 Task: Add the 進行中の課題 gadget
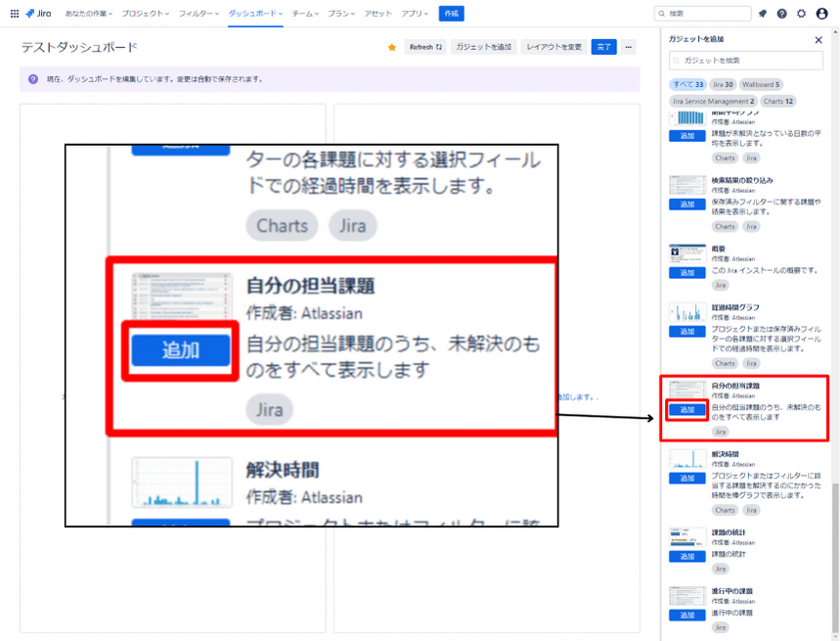pyautogui.click(x=687, y=616)
